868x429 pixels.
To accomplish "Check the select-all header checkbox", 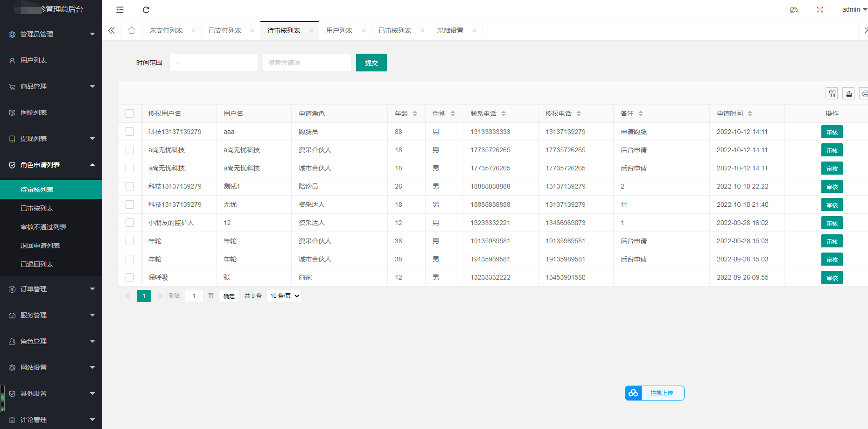I will click(130, 113).
